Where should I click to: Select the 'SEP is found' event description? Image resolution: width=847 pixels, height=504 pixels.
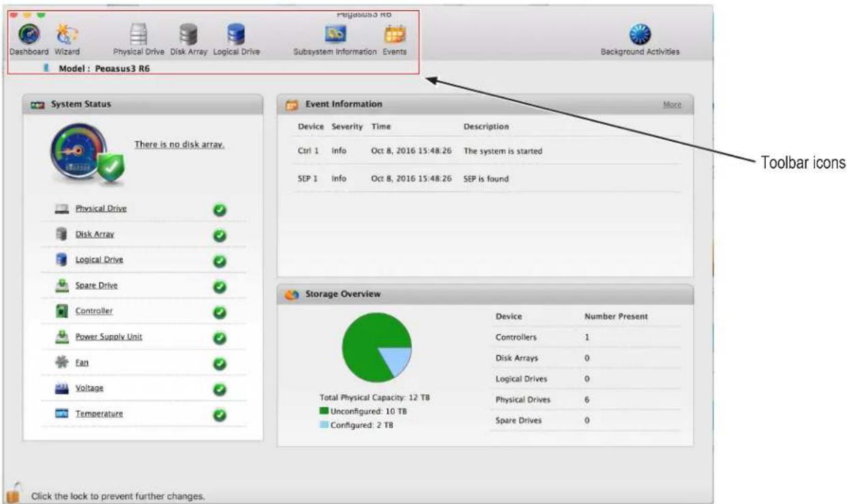coord(486,179)
